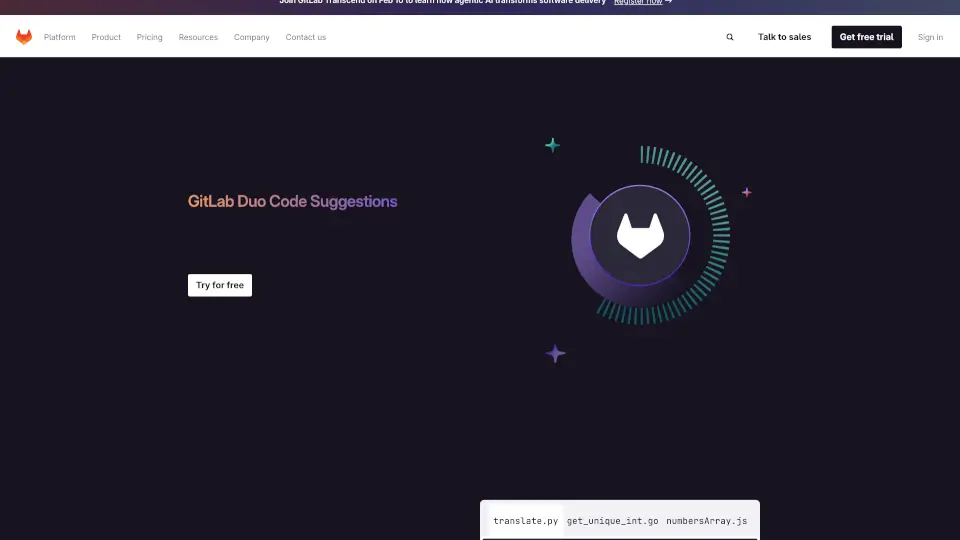Click the Try for free button
Screen dimensions: 960x540
[220, 285]
